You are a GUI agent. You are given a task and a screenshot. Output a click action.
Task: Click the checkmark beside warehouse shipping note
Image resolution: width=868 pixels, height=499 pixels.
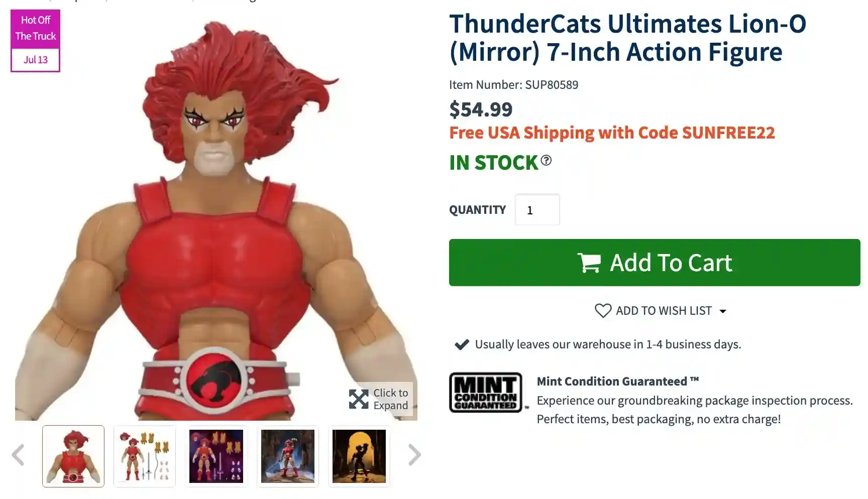(x=462, y=344)
